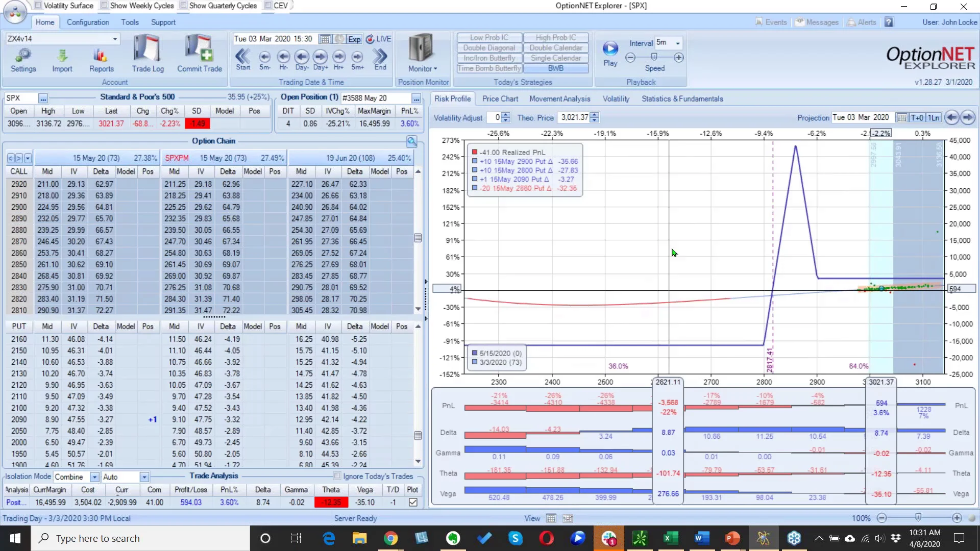Click the Import icon

coord(62,60)
